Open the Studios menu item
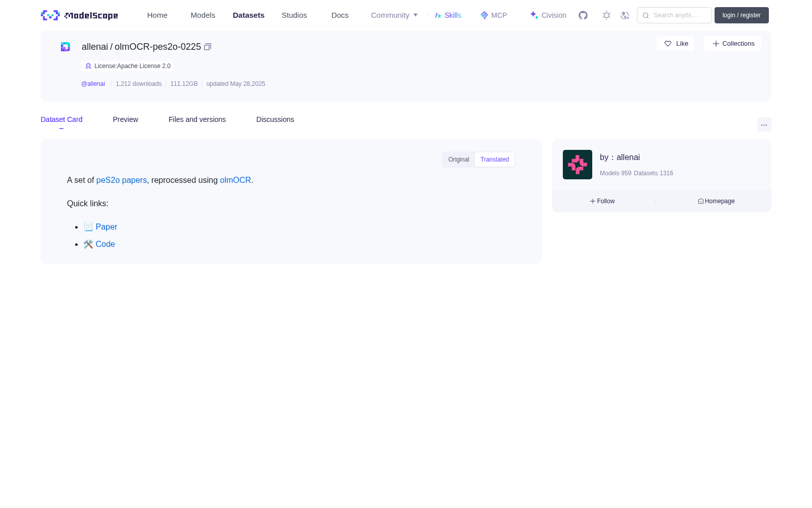Screen dimensions: 812x508 tap(294, 15)
